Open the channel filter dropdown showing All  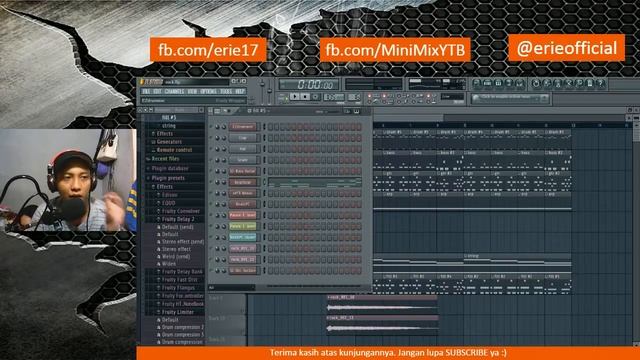[231, 288]
